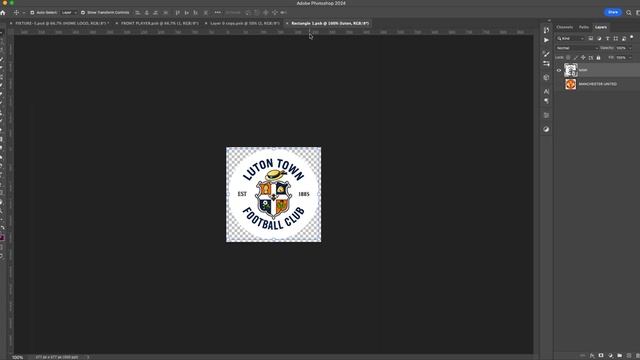Lock transparent pixels icon
The image size is (640, 360).
568,58
